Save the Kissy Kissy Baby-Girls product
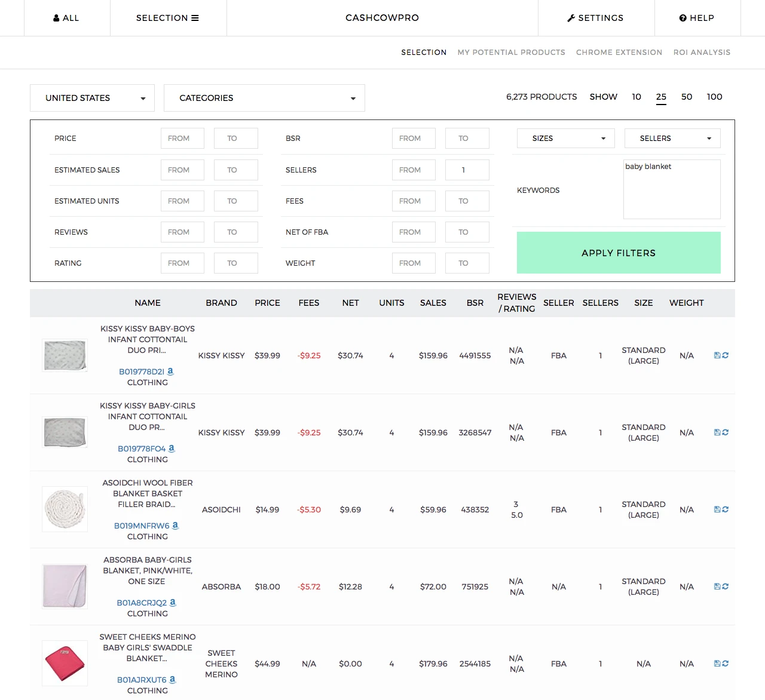765x700 pixels. pyautogui.click(x=717, y=432)
